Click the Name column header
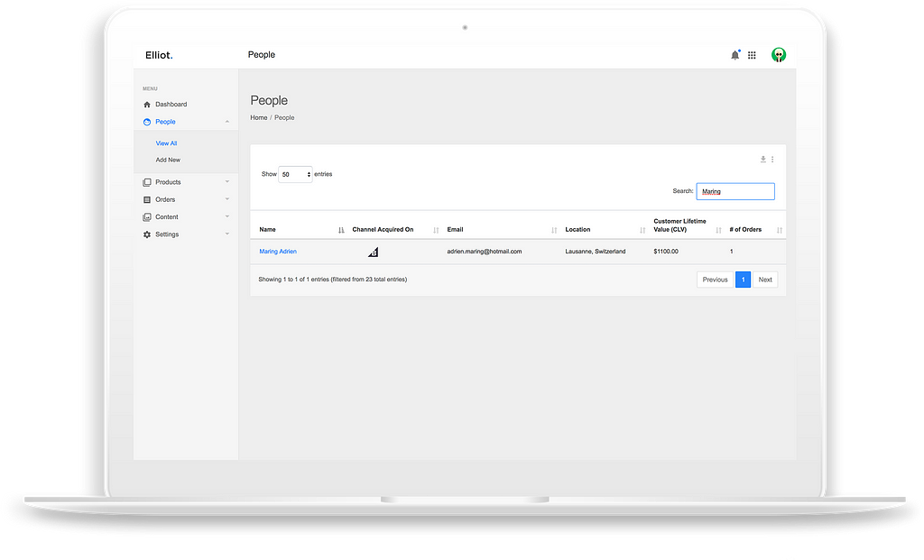This screenshot has height=560, width=924. pyautogui.click(x=267, y=230)
